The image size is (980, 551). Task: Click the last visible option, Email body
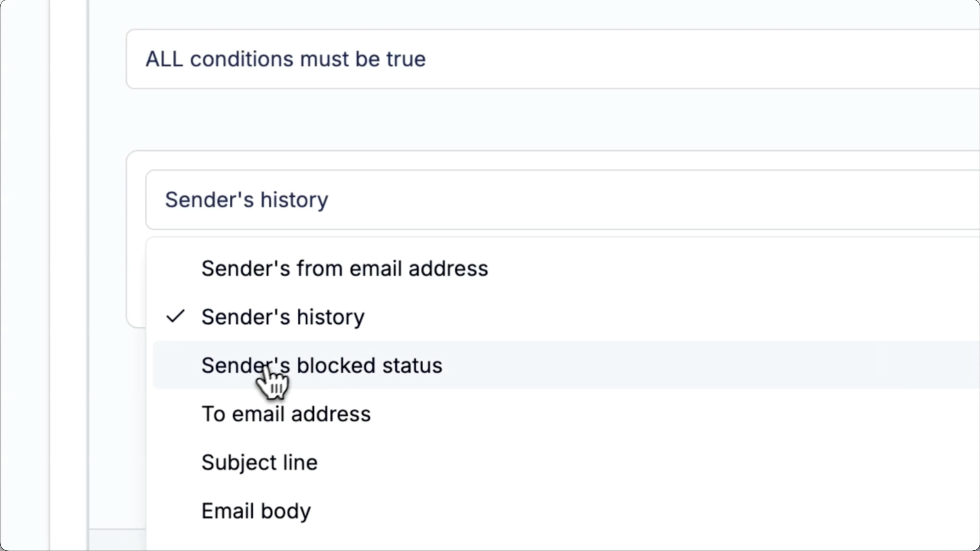click(256, 511)
